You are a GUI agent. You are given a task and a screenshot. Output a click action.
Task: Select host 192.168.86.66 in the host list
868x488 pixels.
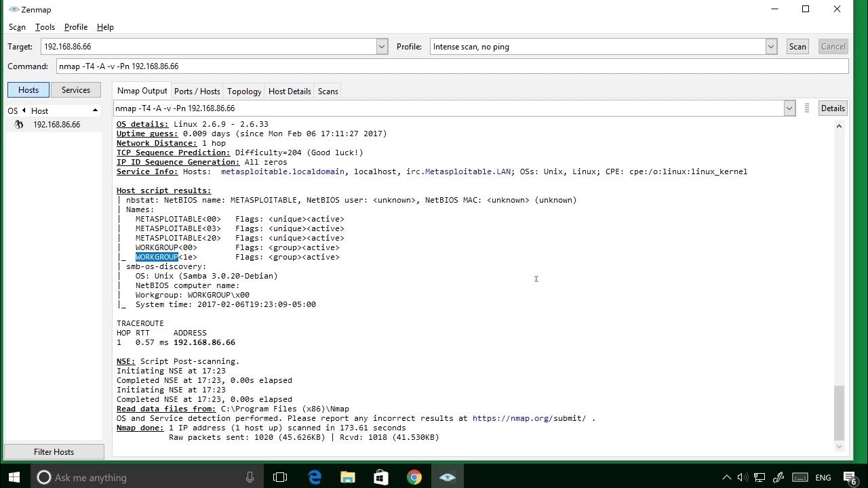[56, 125]
